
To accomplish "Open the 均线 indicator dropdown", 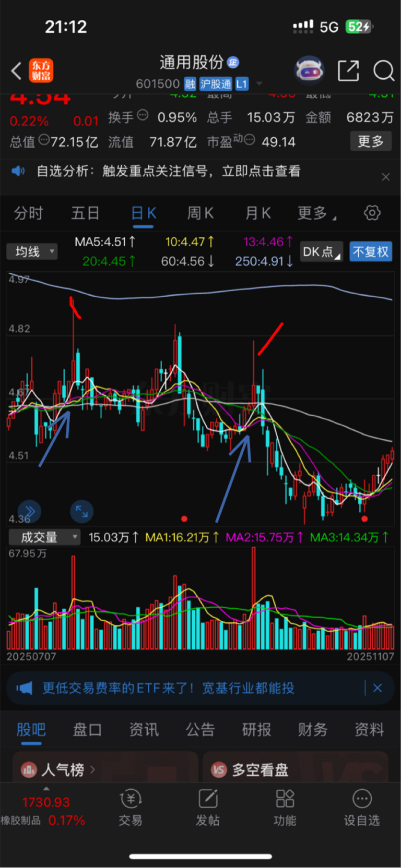I will click(32, 252).
